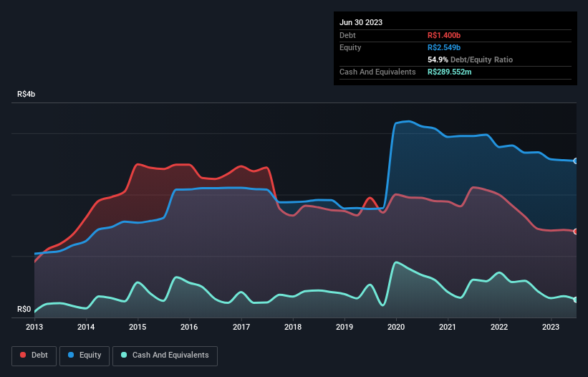Click the teal Cash And Equivalents legend dot
The height and width of the screenshot is (377, 588).
coord(124,355)
